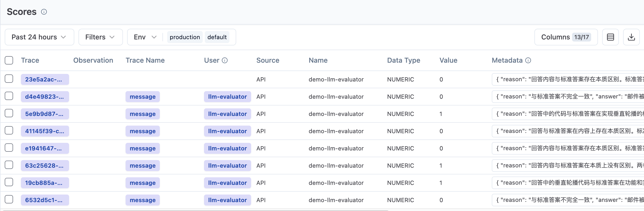Click value 0 in 23e5a2ac row
This screenshot has height=211, width=644.
coord(441,79)
